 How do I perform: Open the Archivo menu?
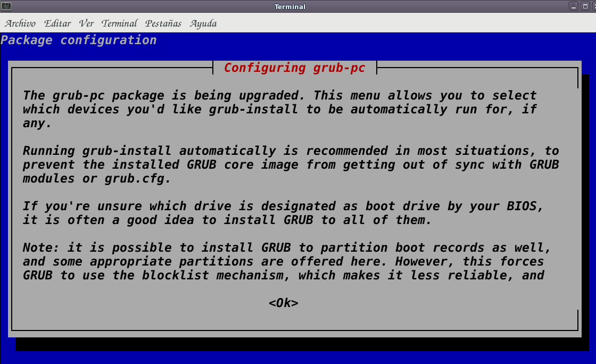coord(20,23)
